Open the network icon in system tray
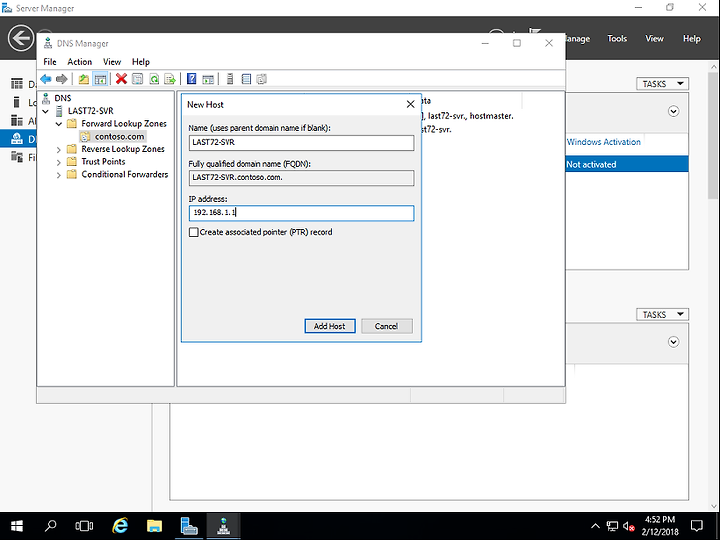This screenshot has width=720, height=540. [612, 526]
